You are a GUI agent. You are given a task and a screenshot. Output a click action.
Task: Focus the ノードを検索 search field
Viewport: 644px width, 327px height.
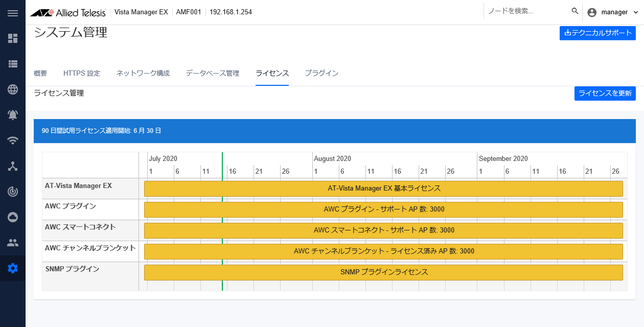click(526, 11)
